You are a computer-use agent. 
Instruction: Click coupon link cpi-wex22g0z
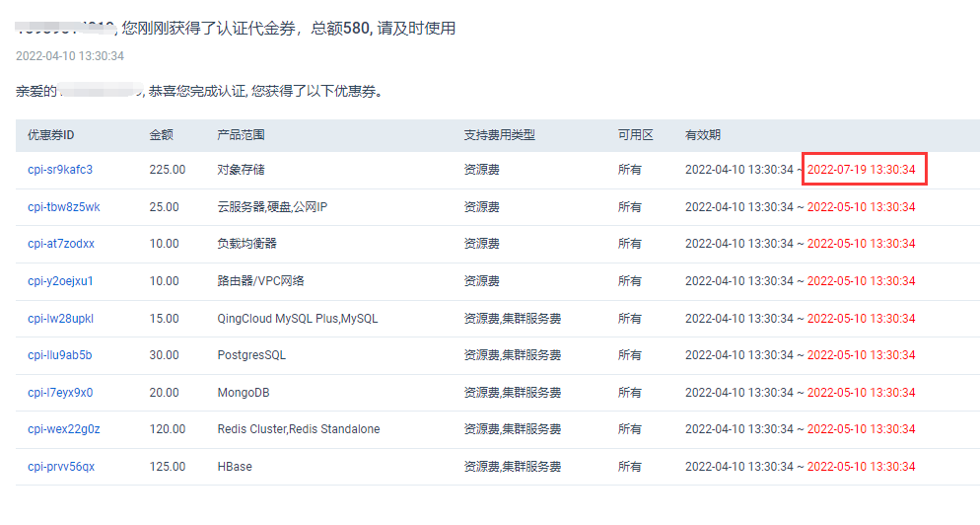(63, 429)
